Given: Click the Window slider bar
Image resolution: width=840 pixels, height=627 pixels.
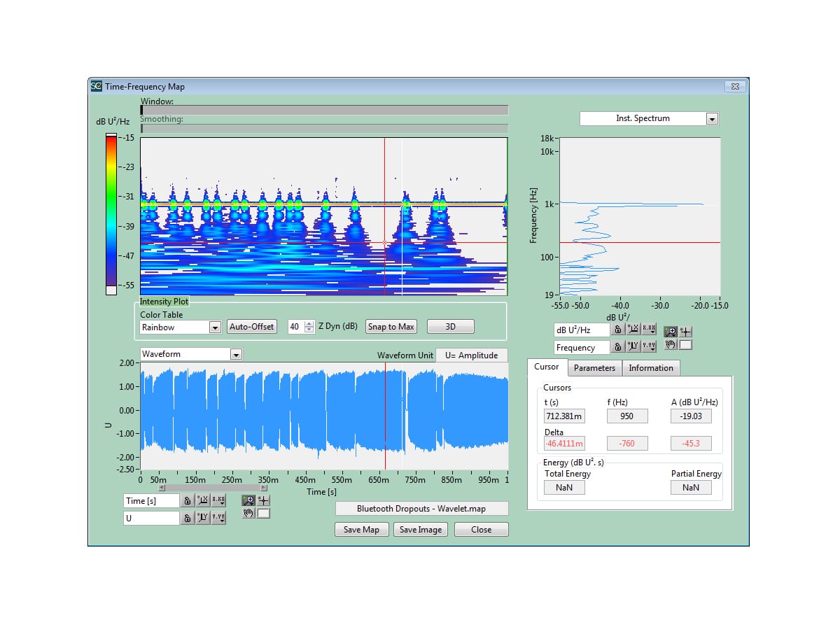Looking at the screenshot, I should 324,110.
